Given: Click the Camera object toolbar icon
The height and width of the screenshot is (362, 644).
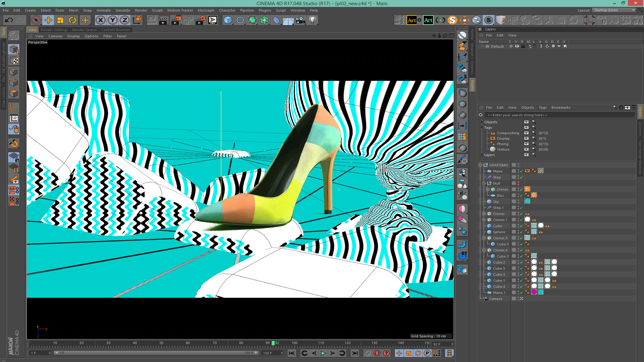Looking at the screenshot, I should click(300, 20).
